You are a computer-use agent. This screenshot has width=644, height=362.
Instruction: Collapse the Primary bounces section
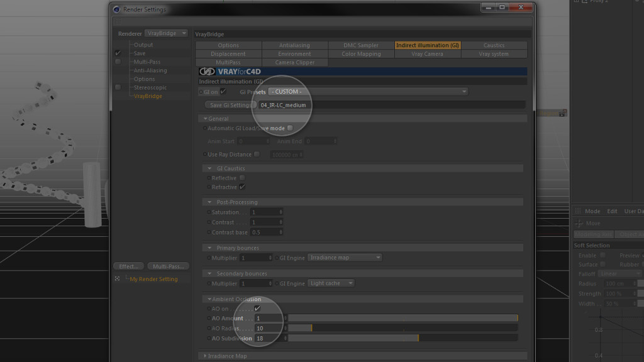[209, 248]
